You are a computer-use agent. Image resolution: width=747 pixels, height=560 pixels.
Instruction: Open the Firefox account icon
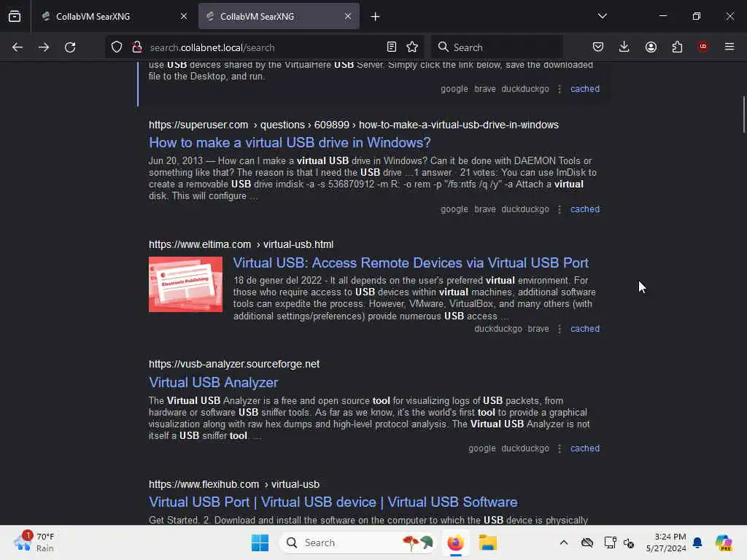[x=651, y=47]
